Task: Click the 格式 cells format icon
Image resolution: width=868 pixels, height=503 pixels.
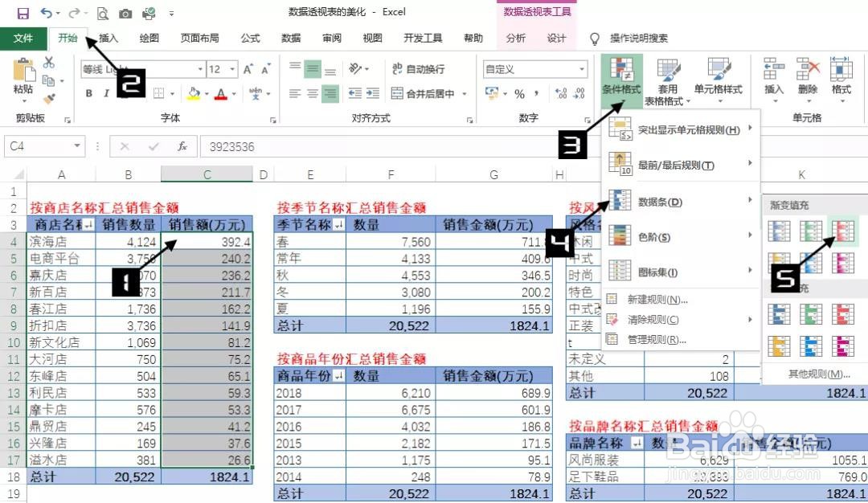Action: [x=841, y=70]
